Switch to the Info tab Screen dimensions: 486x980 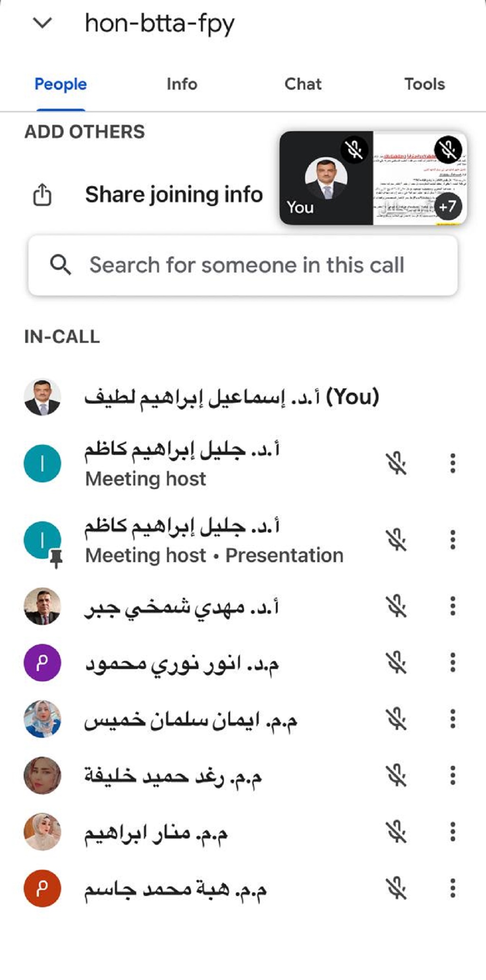pyautogui.click(x=182, y=84)
